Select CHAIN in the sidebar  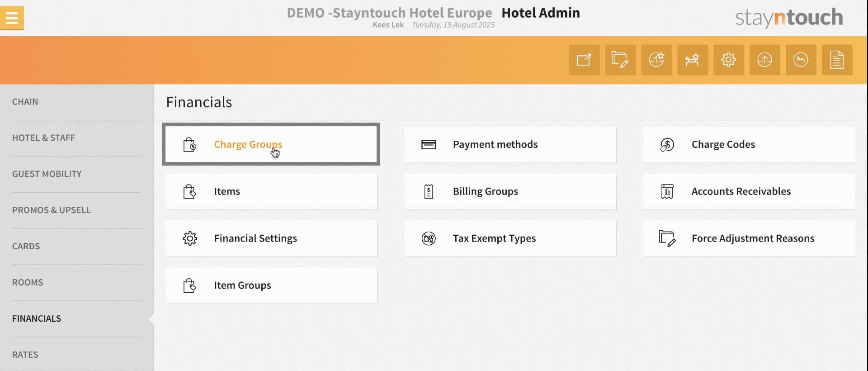point(25,102)
